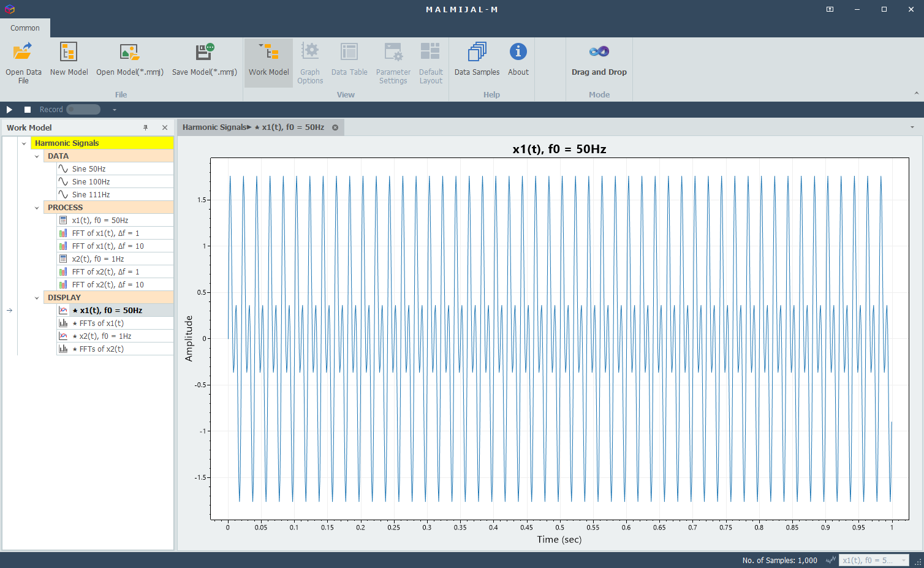
Task: Select the Harmonic Signals model header
Action: click(102, 143)
